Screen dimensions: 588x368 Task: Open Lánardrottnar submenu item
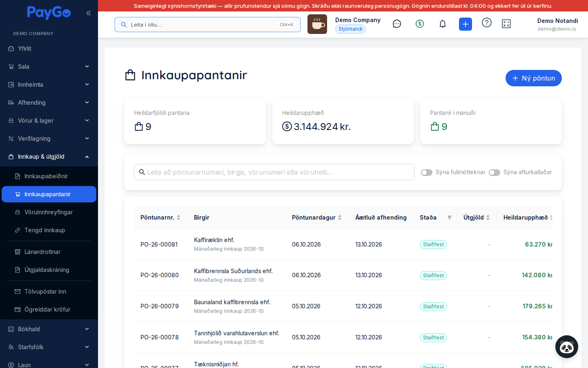pos(49,252)
